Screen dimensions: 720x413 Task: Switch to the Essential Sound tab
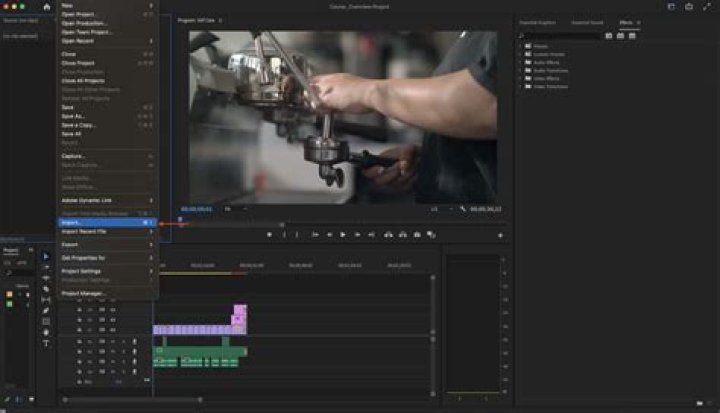[587, 23]
